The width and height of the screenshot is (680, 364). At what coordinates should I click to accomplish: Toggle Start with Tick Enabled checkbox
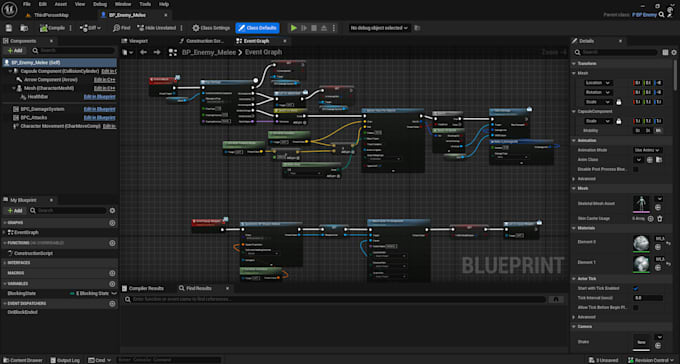(x=636, y=288)
